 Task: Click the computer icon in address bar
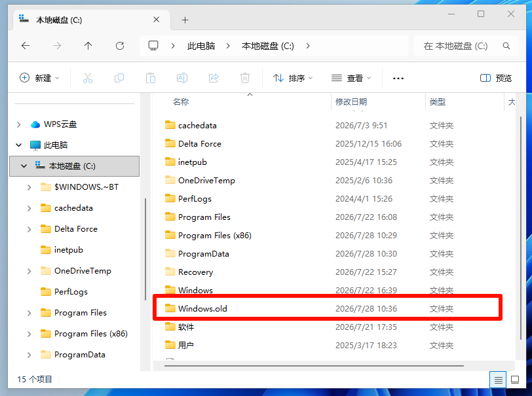153,45
